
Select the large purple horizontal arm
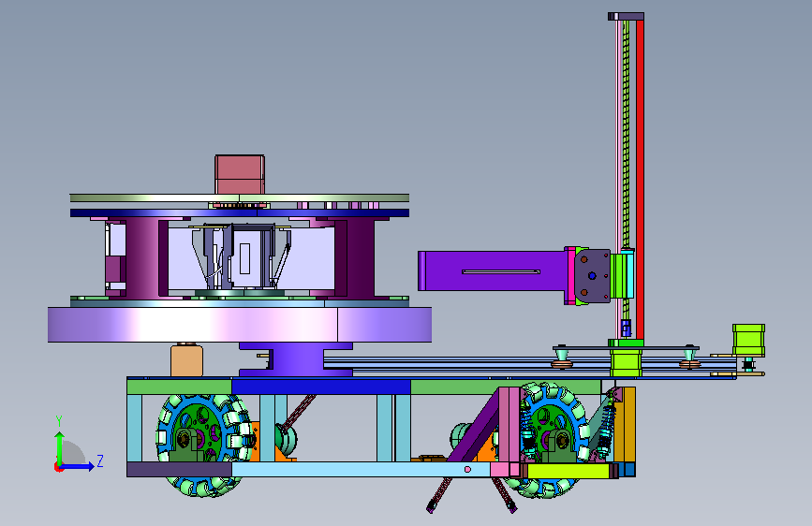pos(491,270)
